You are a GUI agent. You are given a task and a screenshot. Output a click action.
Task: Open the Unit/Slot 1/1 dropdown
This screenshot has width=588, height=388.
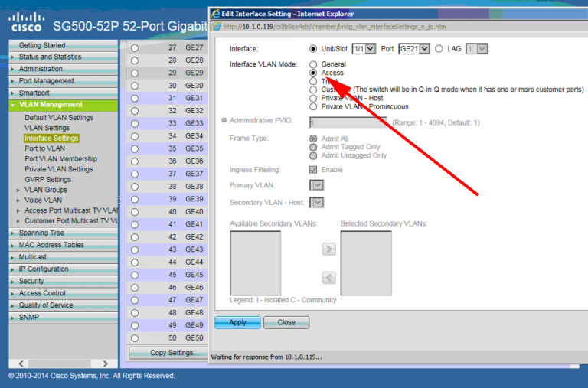364,49
